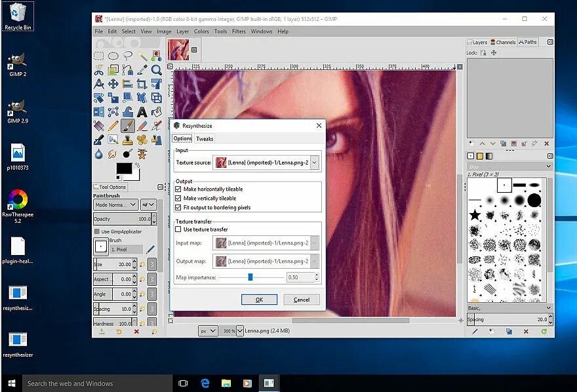Image resolution: width=577 pixels, height=392 pixels.
Task: Open the image unit px dropdown
Action: [x=208, y=331]
